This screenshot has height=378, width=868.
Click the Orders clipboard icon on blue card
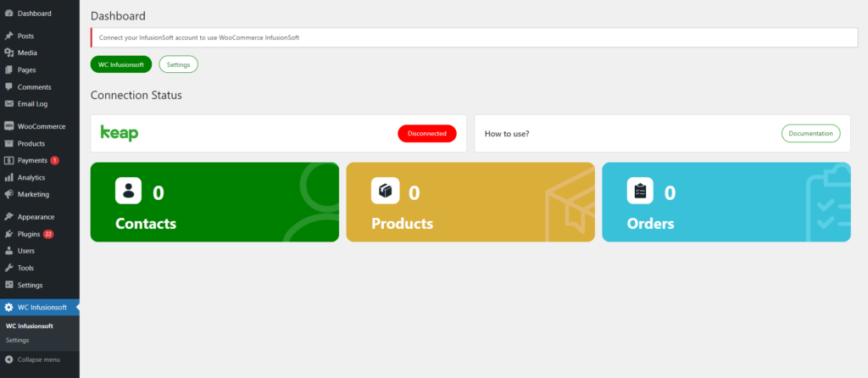(640, 191)
